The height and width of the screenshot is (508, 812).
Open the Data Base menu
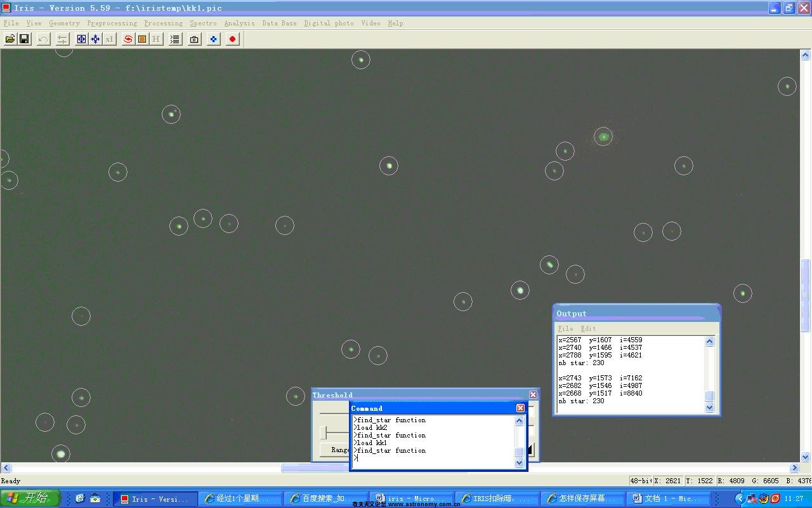pos(279,23)
